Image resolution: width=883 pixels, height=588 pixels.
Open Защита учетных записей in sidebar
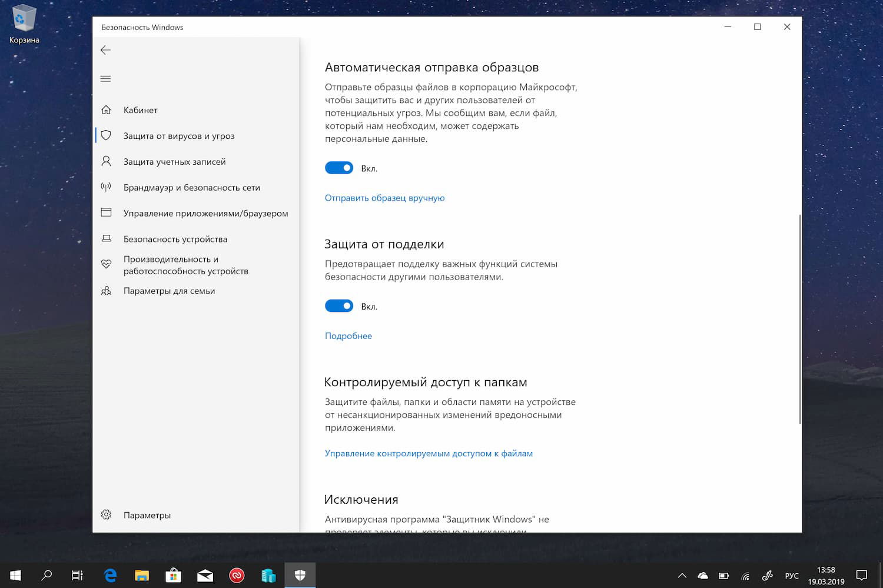point(174,161)
